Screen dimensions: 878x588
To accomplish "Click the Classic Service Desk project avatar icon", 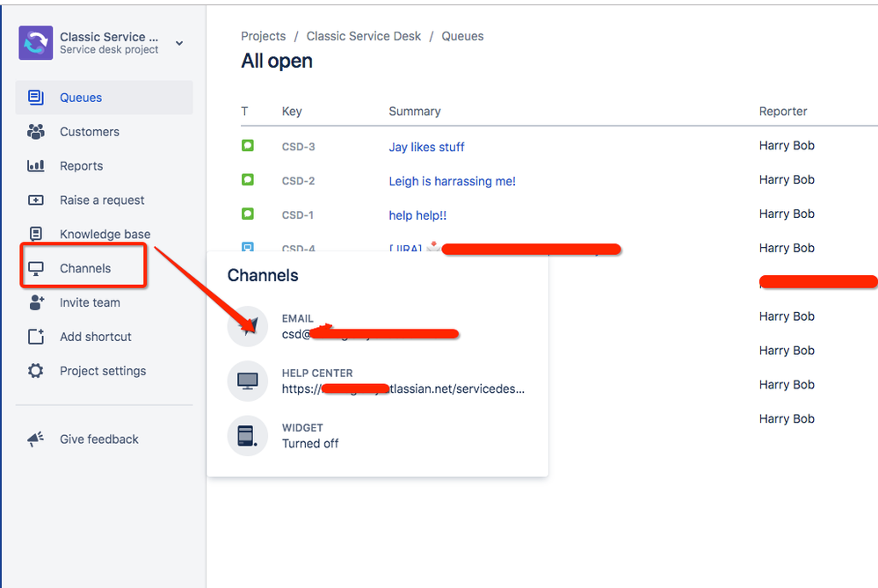I will click(36, 42).
